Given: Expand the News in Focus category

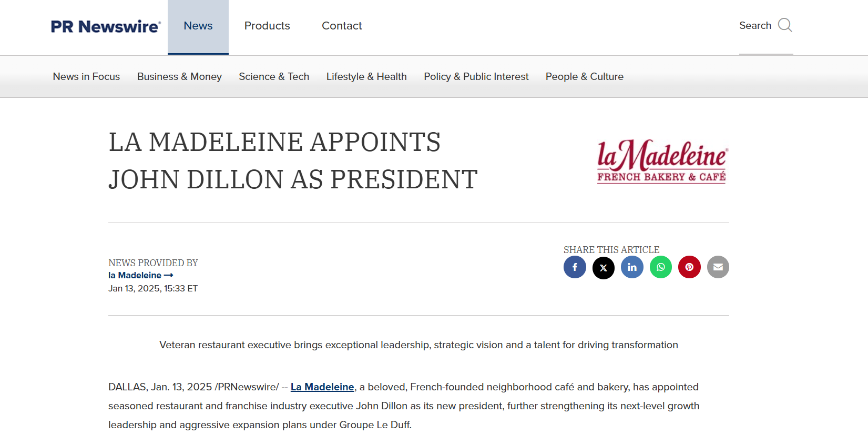Looking at the screenshot, I should coord(86,76).
